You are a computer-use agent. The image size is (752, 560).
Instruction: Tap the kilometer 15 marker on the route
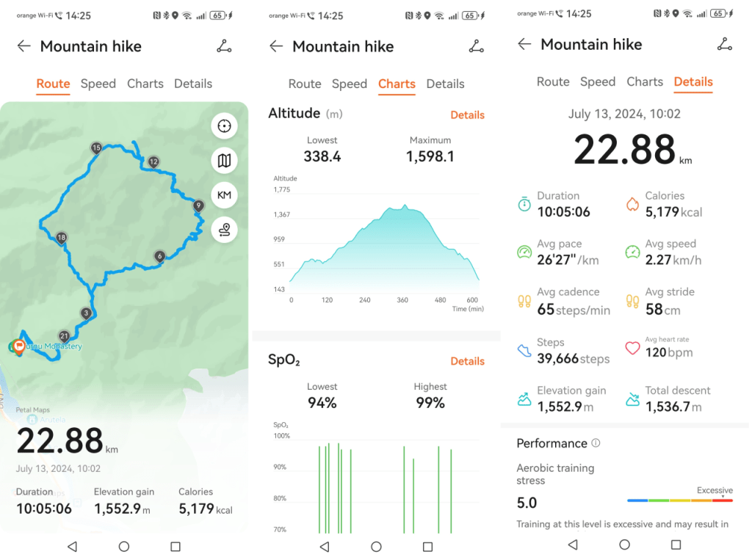click(96, 148)
